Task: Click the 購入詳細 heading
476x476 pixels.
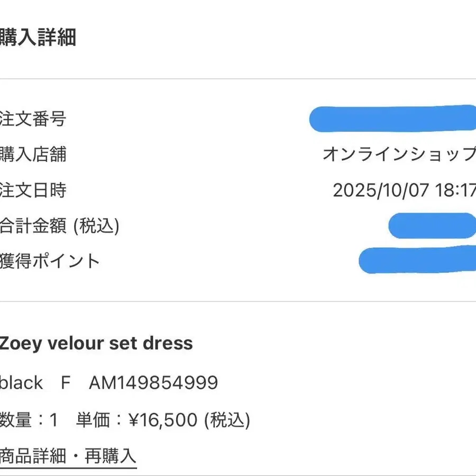Action: (38, 38)
